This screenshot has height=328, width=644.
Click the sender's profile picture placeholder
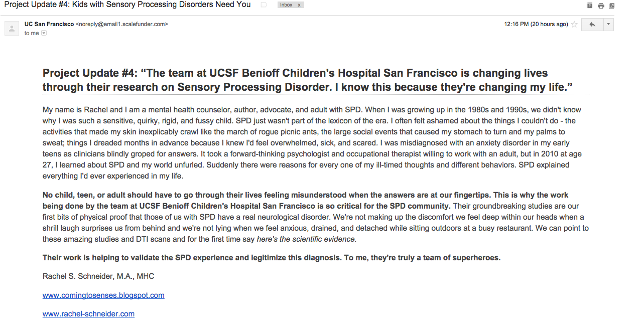tap(12, 28)
